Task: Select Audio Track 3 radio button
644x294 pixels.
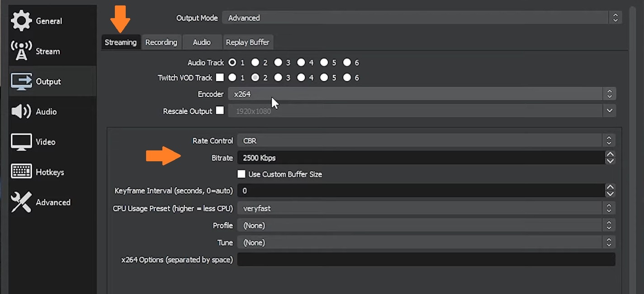Action: tap(278, 63)
